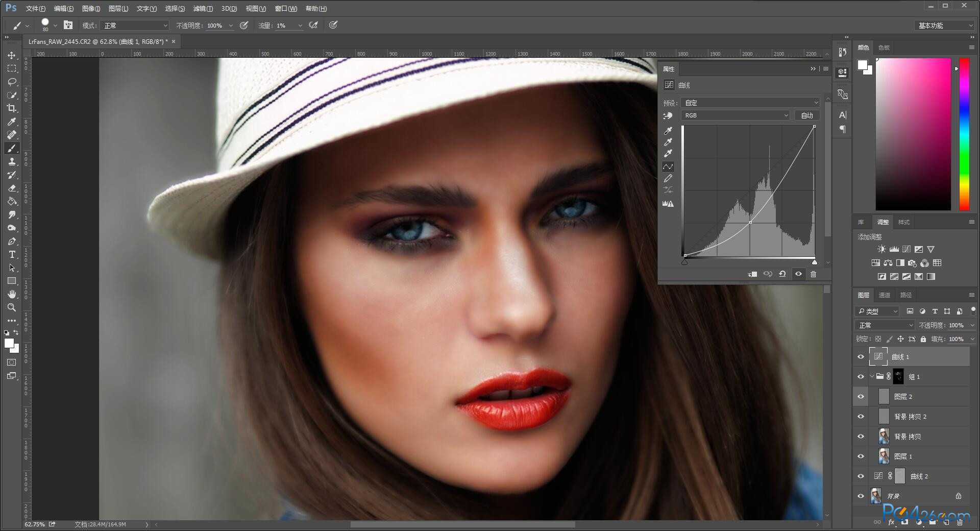Open the opacity slider dropdown in options bar

click(x=231, y=26)
